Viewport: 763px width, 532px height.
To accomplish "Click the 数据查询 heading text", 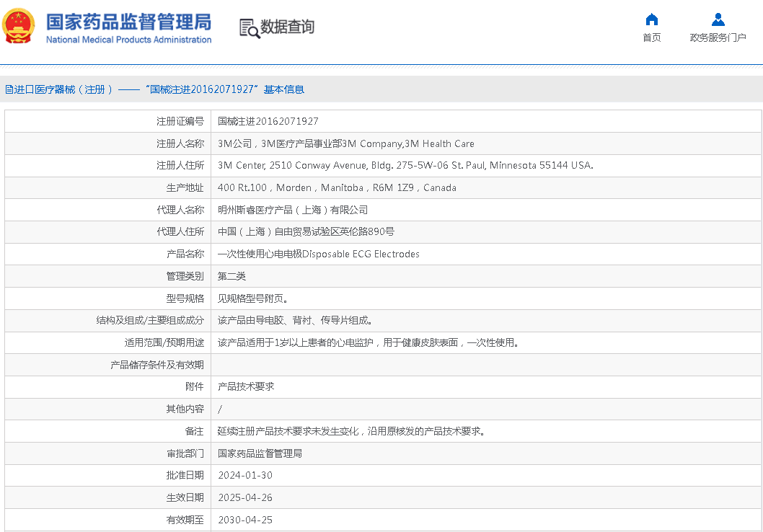I will click(x=287, y=27).
